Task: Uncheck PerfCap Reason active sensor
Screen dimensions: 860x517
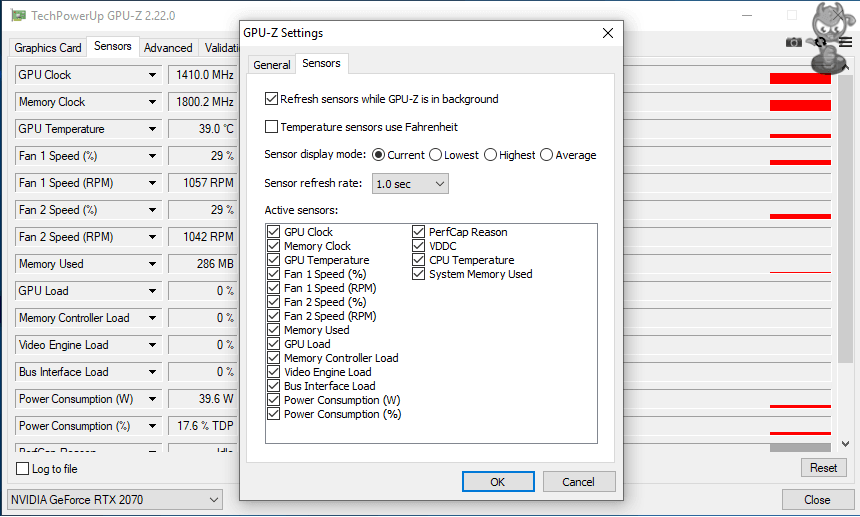Action: point(418,231)
